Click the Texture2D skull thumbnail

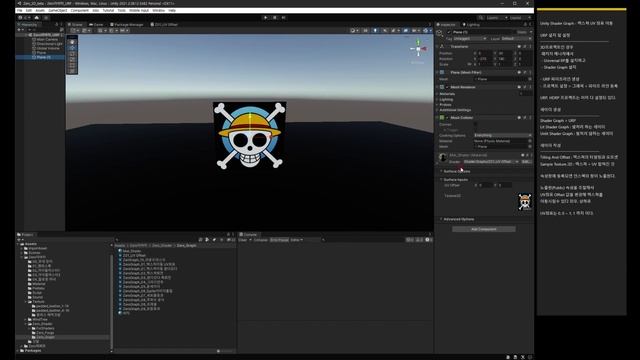pos(524,202)
